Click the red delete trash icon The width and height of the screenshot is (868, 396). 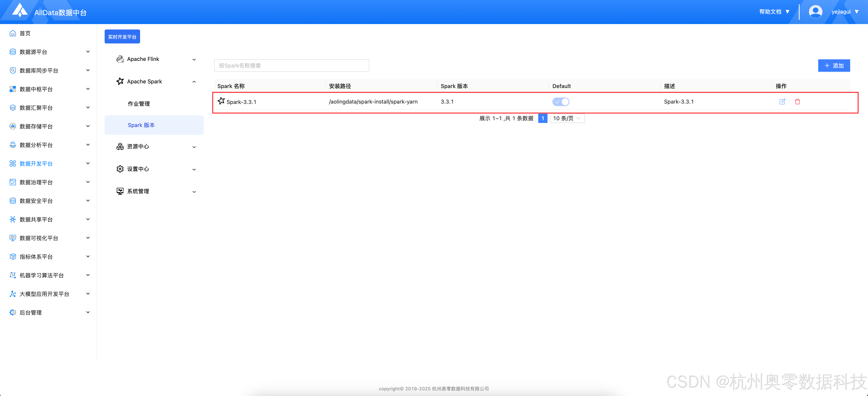click(x=797, y=102)
